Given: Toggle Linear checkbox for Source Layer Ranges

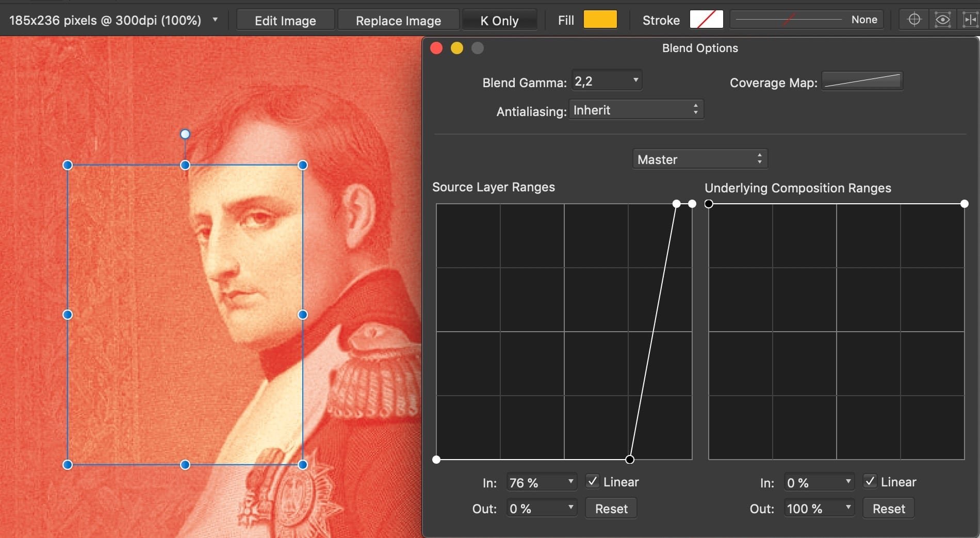Looking at the screenshot, I should coord(593,481).
